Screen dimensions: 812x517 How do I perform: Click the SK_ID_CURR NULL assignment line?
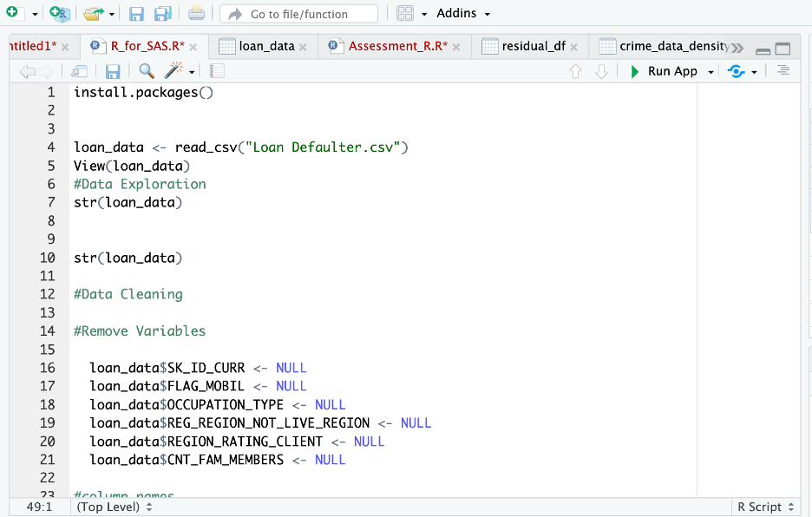click(x=199, y=368)
